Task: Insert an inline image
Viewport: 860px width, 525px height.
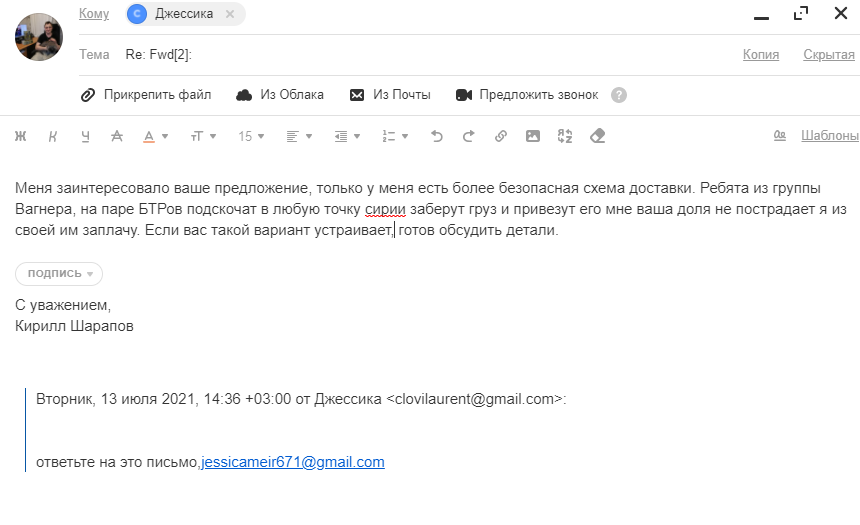Action: click(x=533, y=136)
